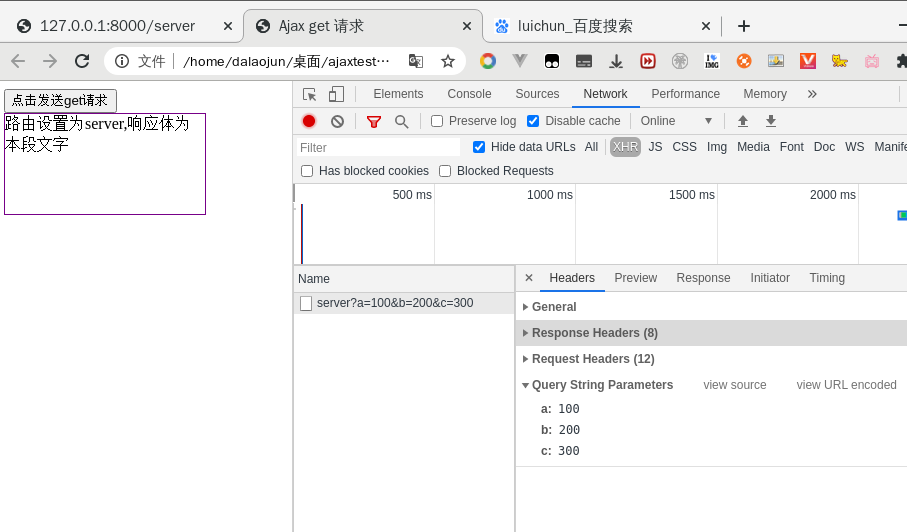The image size is (907, 532).
Task: Uncheck the Disable cache checkbox
Action: click(533, 121)
